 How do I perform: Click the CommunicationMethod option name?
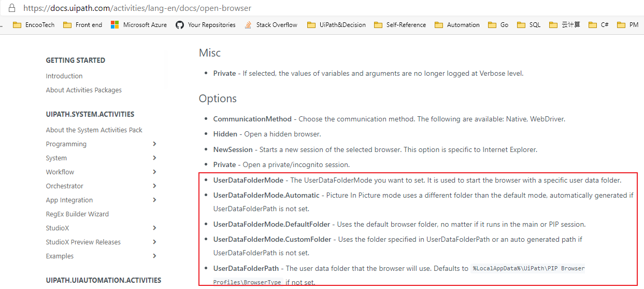coord(252,119)
